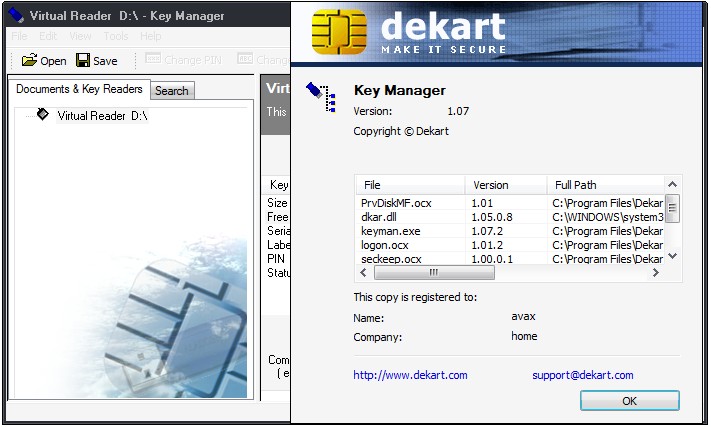Select the dkar.dll row
The image size is (711, 427).
(510, 217)
